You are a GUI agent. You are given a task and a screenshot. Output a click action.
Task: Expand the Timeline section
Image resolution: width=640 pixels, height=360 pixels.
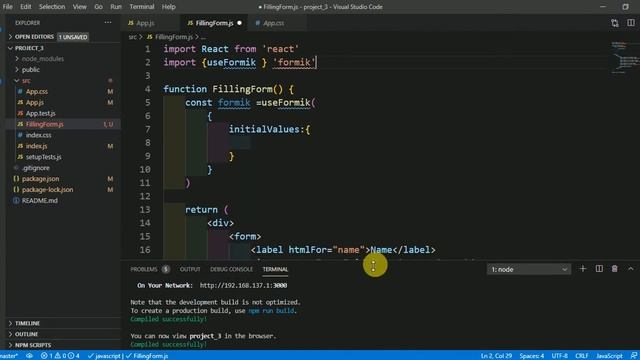[x=27, y=323]
